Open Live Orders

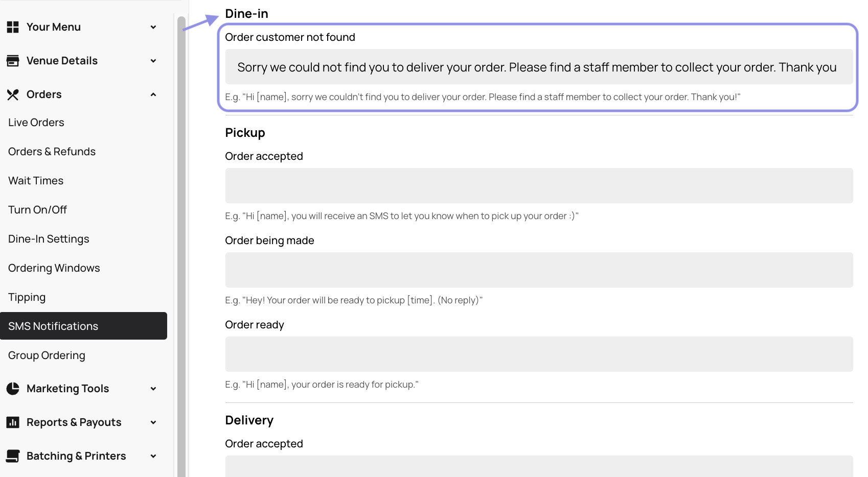pos(36,122)
